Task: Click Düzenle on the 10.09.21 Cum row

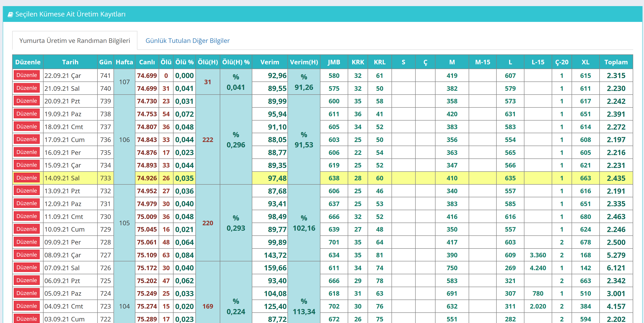Action: (x=27, y=229)
